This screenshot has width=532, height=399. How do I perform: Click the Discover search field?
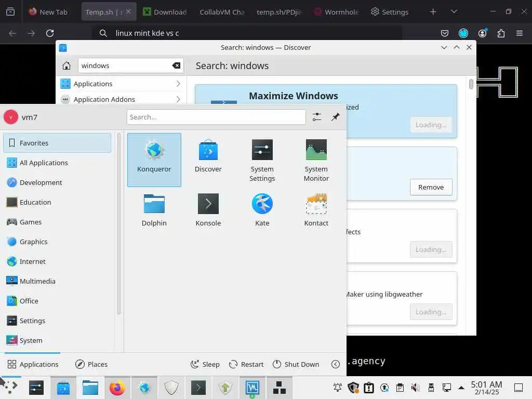(x=131, y=65)
